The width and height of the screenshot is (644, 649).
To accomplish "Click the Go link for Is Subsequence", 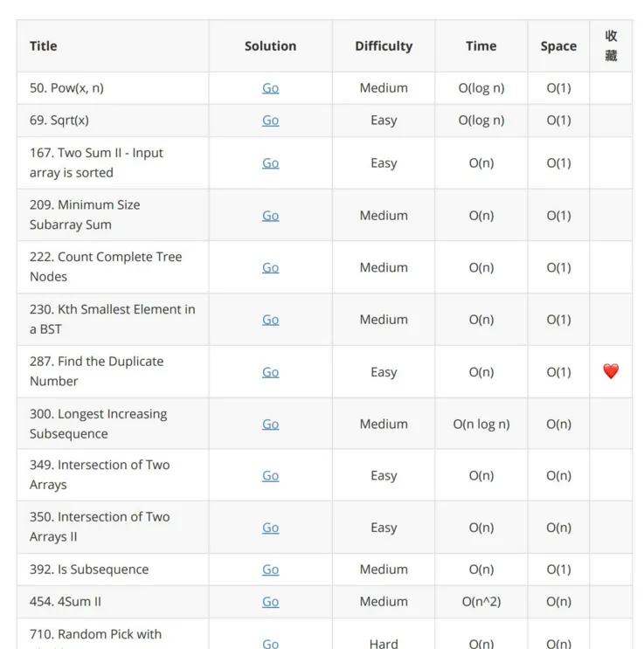I will 271,570.
